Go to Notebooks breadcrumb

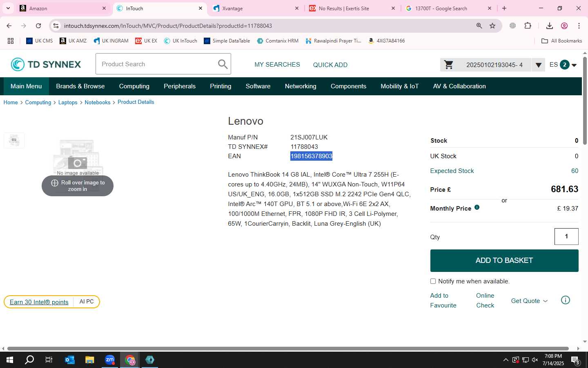(x=98, y=102)
